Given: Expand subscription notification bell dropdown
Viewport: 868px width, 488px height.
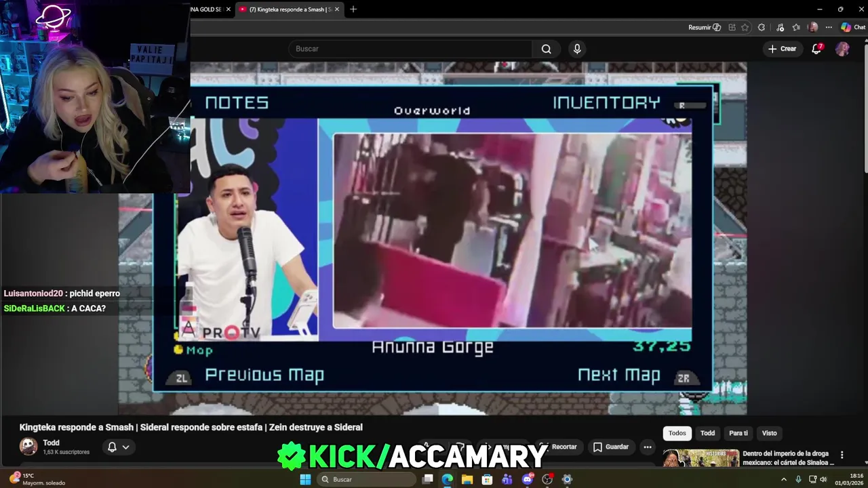Looking at the screenshot, I should click(119, 447).
